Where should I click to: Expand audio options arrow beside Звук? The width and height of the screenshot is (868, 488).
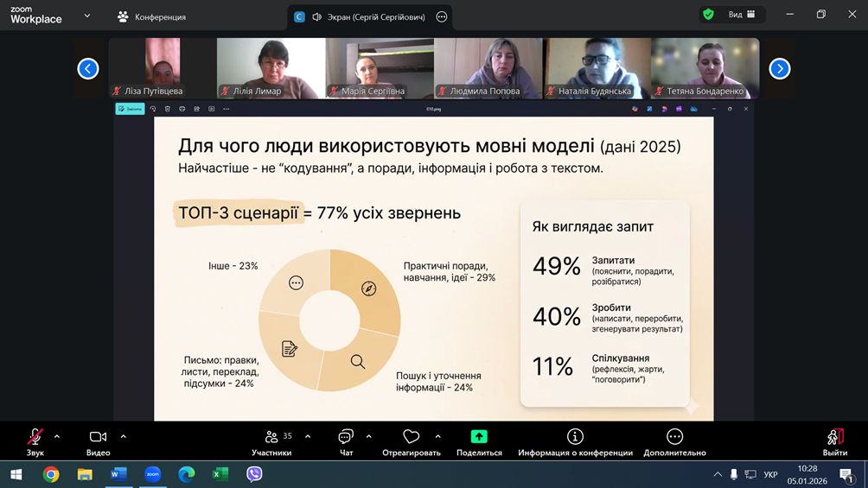point(57,436)
